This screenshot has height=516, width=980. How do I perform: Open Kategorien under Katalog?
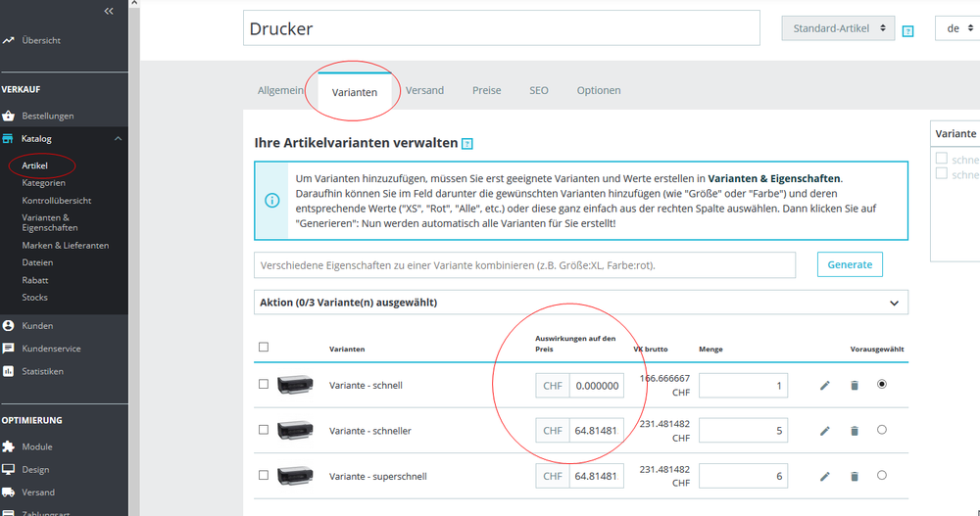[44, 183]
